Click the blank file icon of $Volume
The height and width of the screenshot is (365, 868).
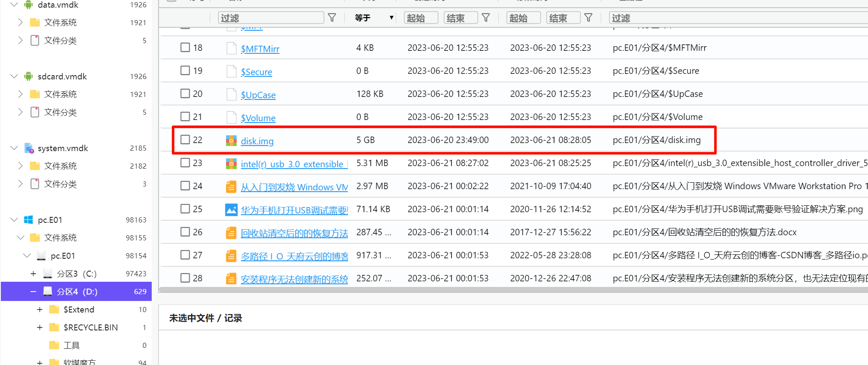point(231,117)
